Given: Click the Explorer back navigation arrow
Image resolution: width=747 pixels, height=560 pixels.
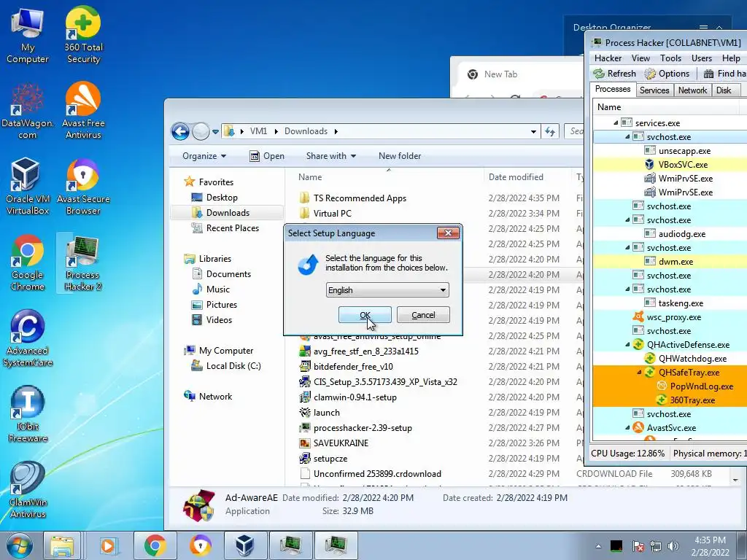Looking at the screenshot, I should (x=180, y=131).
